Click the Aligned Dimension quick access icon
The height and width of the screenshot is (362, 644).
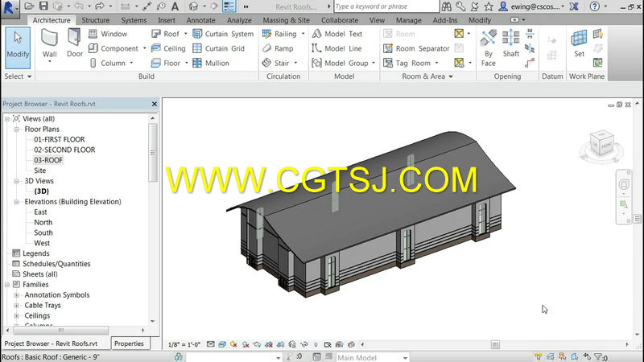[148, 6]
